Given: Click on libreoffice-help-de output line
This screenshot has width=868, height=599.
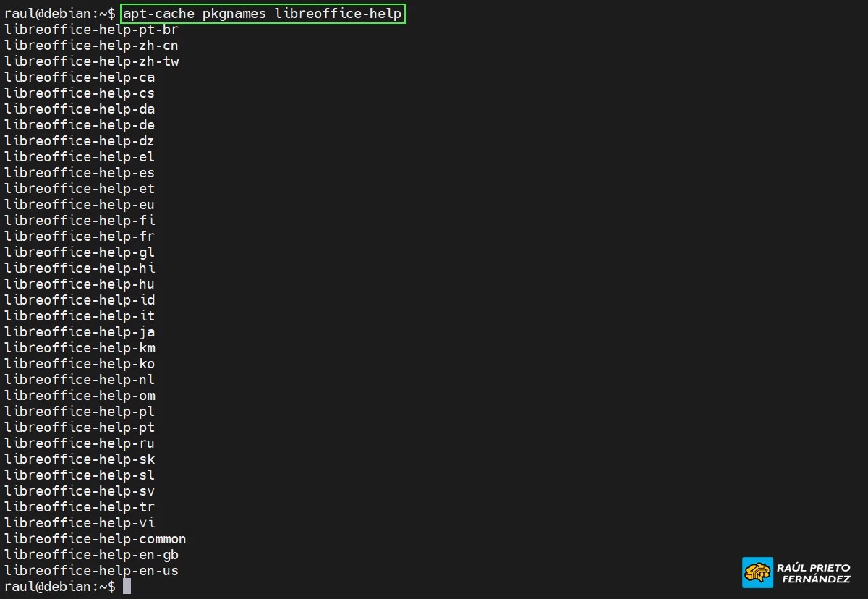Looking at the screenshot, I should click(x=80, y=125).
